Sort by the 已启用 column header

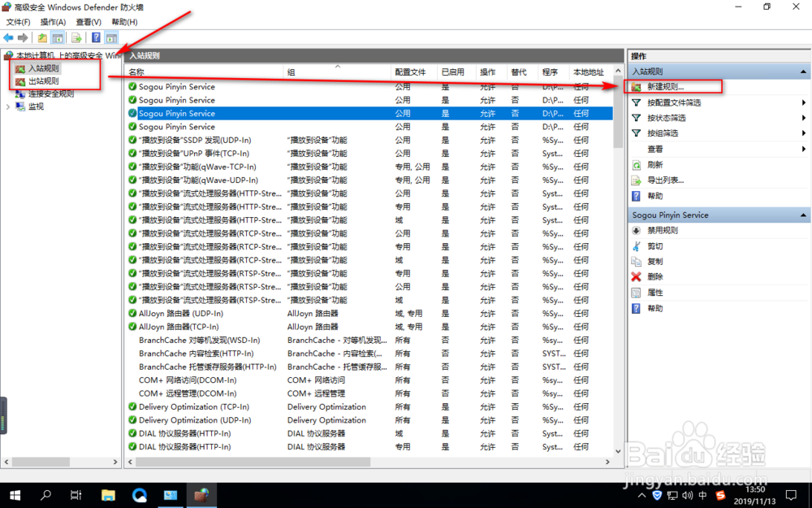point(456,72)
